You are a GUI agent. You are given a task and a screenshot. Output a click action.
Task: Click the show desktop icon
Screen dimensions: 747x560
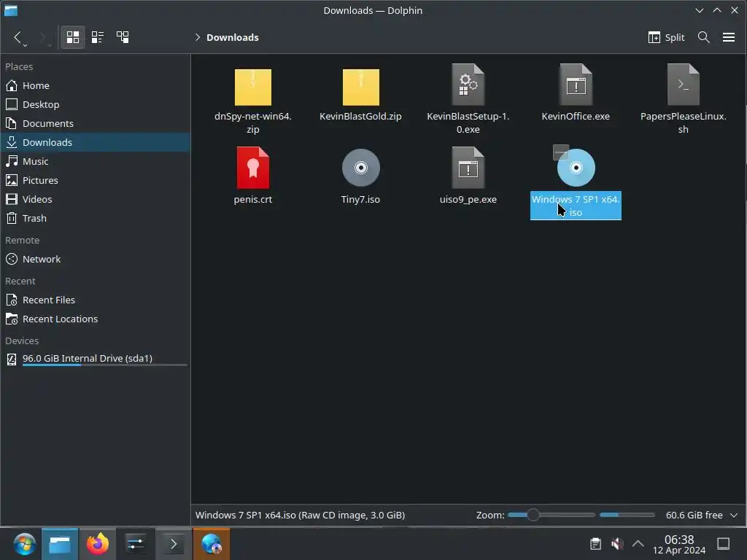click(x=723, y=544)
